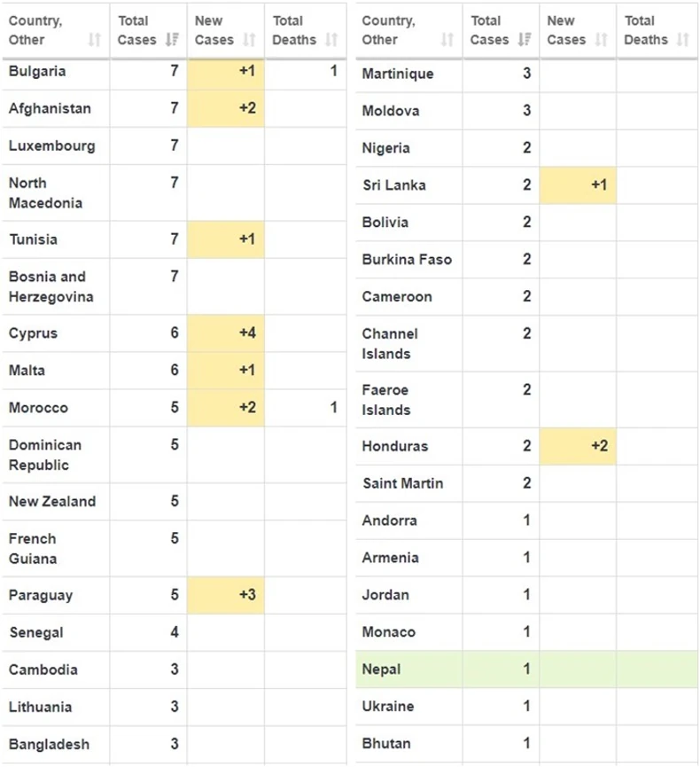Click the Bosnia and Herzegovina name
This screenshot has height=767, width=700.
pyautogui.click(x=51, y=286)
